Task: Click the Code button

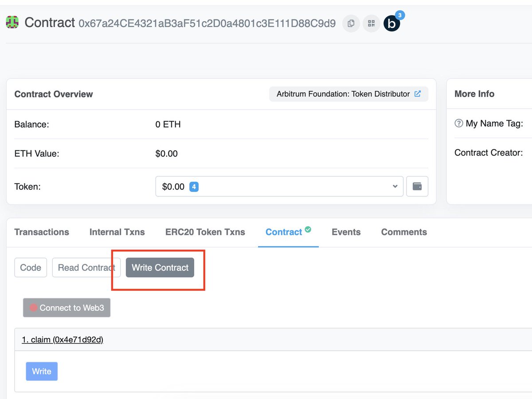Action: (31, 268)
